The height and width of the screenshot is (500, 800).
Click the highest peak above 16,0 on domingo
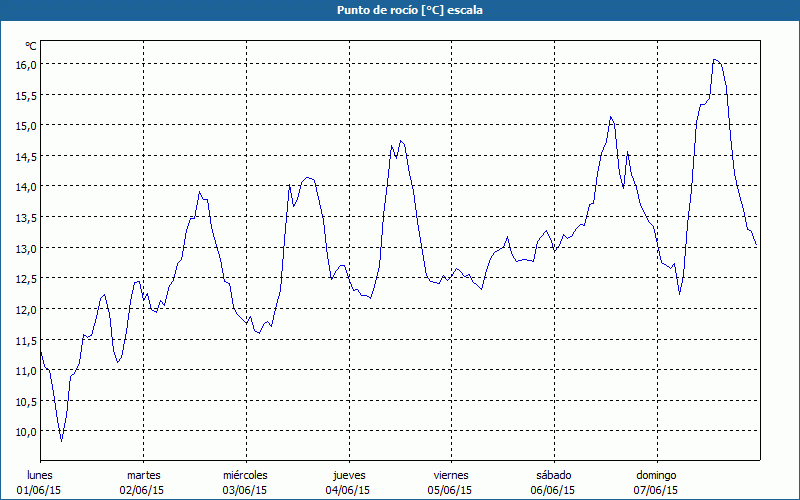715,60
